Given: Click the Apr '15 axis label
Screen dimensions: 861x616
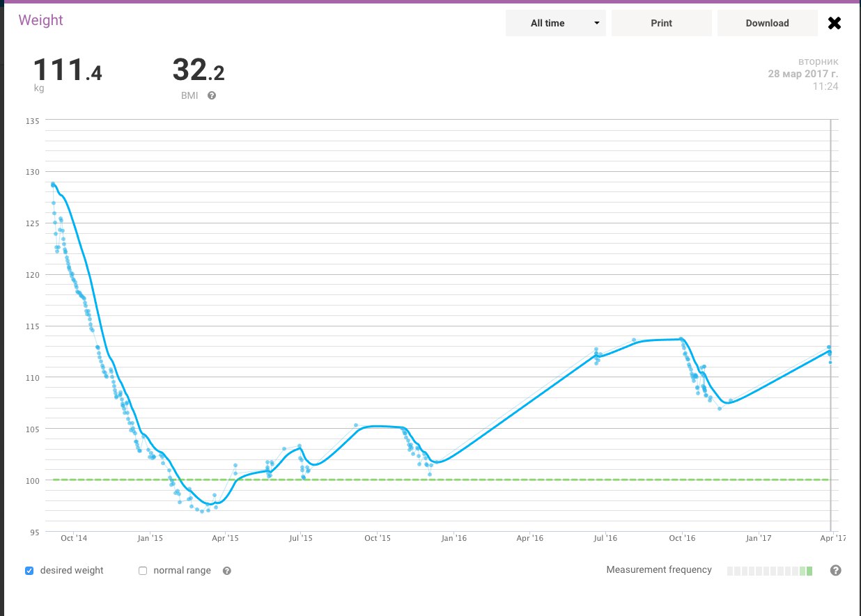Looking at the screenshot, I should click(x=225, y=538).
